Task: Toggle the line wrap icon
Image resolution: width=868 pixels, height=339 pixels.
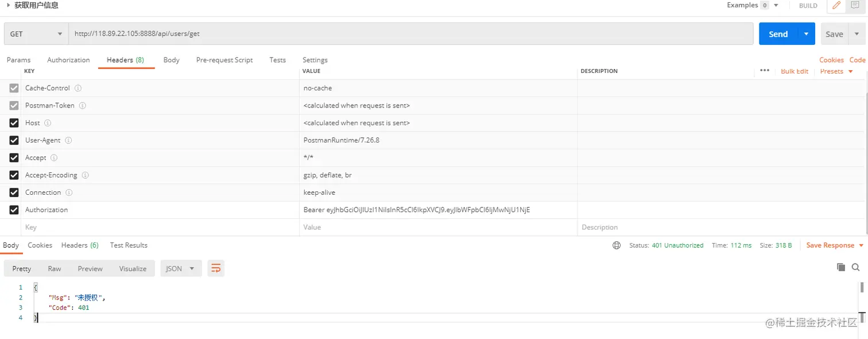Action: (216, 268)
